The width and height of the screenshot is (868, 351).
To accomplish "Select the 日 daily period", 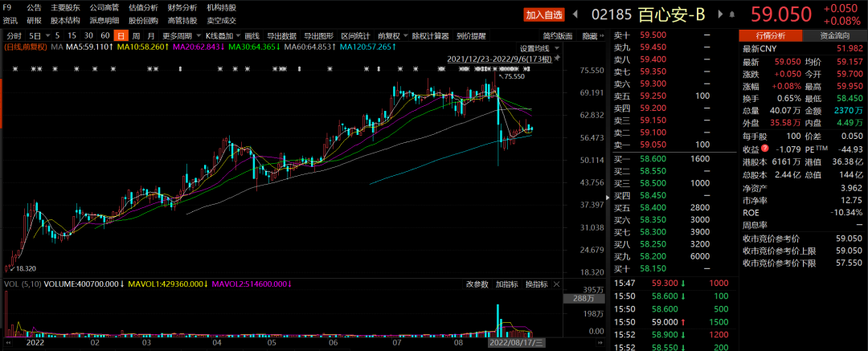I will [121, 36].
